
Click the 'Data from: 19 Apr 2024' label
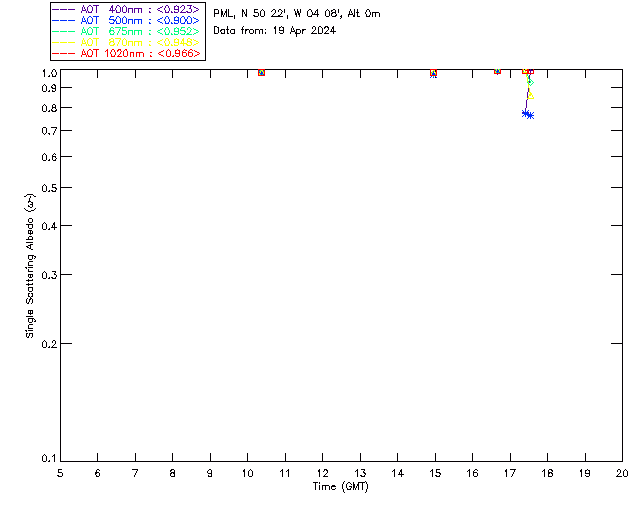(x=274, y=31)
